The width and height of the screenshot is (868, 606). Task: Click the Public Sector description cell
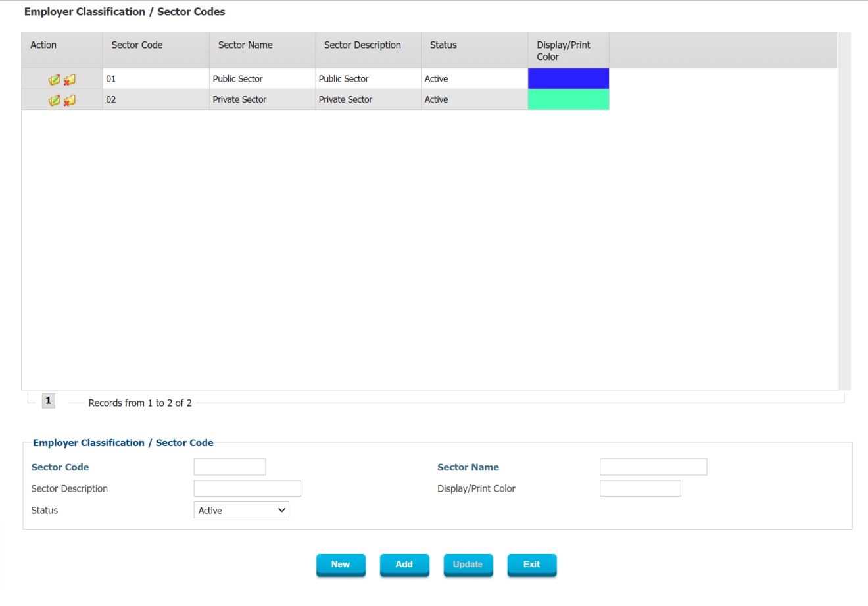pyautogui.click(x=368, y=79)
